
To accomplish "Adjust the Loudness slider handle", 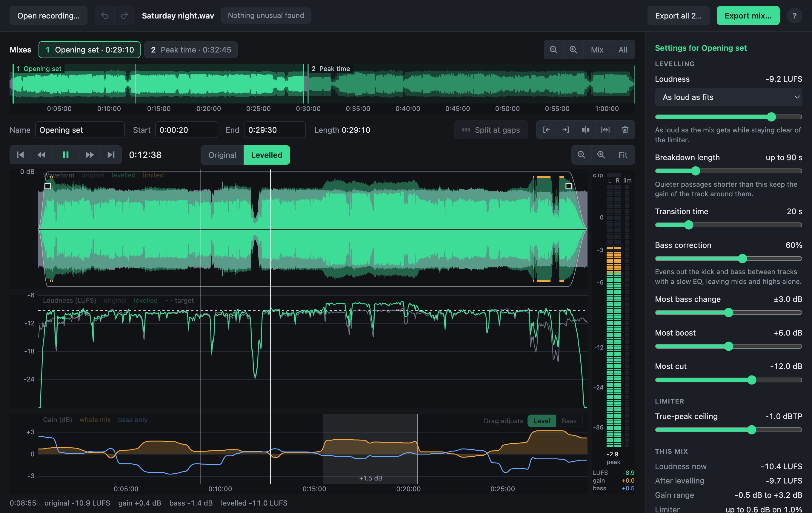I will point(771,117).
